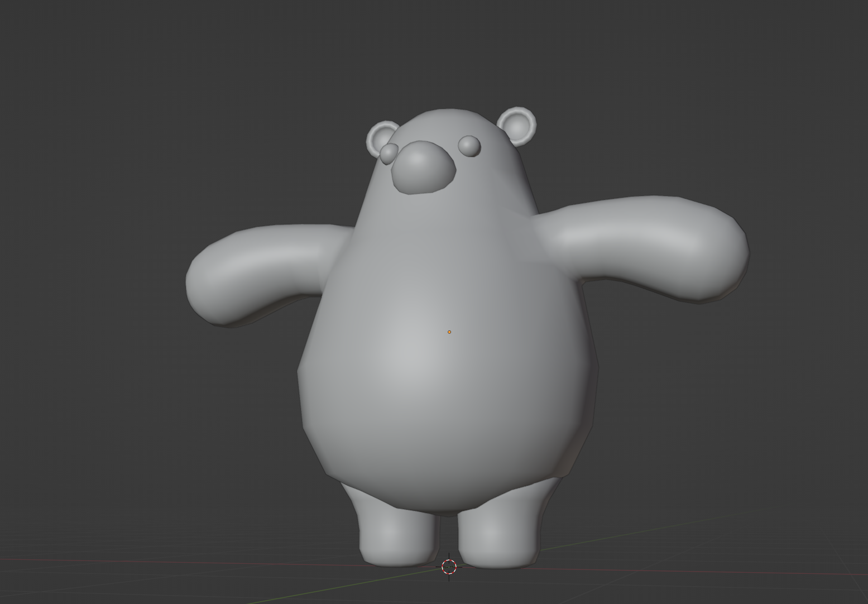The image size is (868, 604).
Task: Select the bear's snout nose
Action: pos(424,167)
